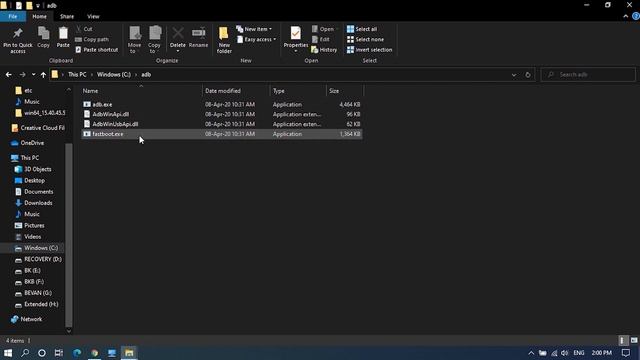
Task: Cut the selected file
Action: pos(84,29)
